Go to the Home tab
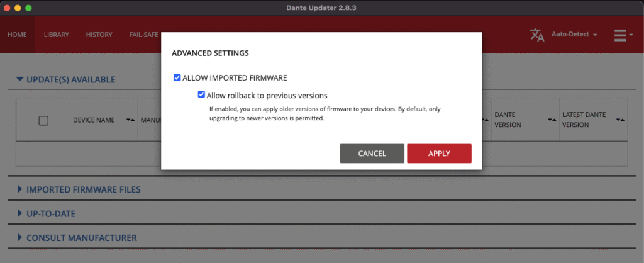Screen dimensions: 644x263 coord(17,35)
